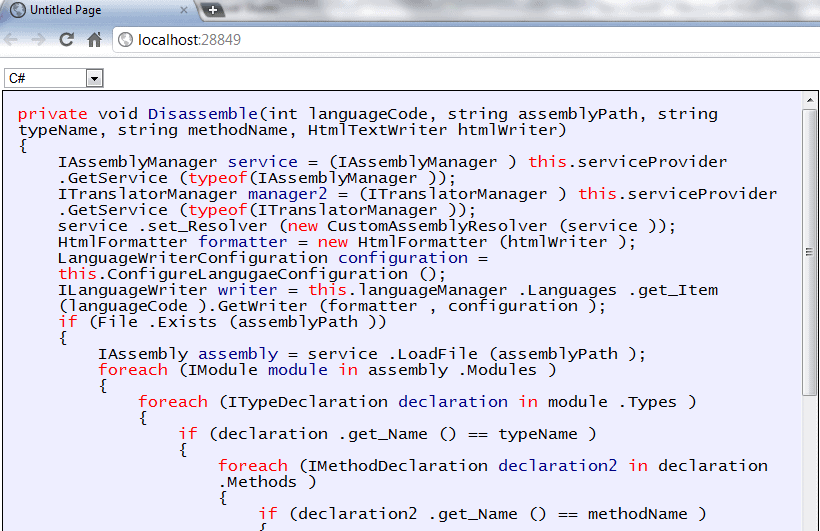
Task: Click 'typeName' in the if condition
Action: 538,434
